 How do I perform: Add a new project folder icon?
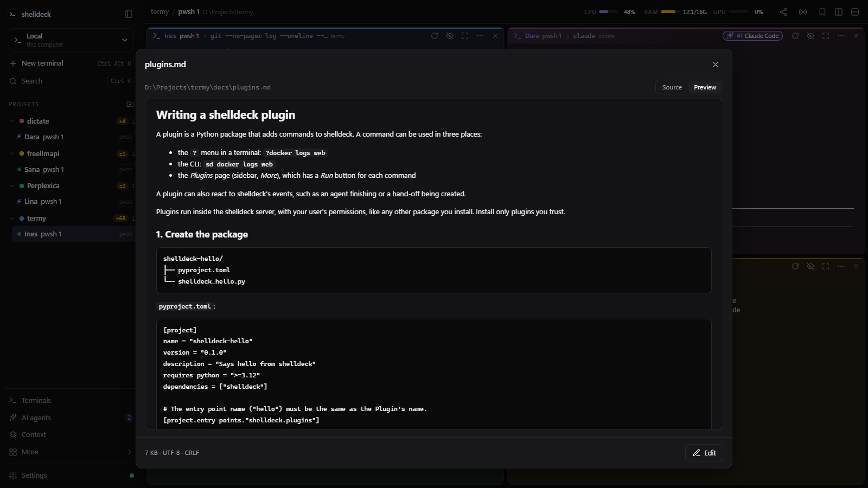tap(130, 104)
